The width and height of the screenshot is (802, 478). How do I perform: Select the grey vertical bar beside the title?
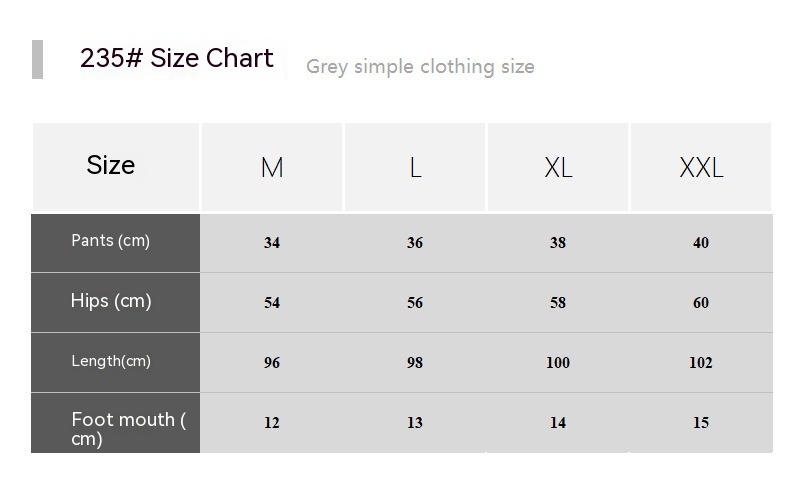[x=38, y=59]
